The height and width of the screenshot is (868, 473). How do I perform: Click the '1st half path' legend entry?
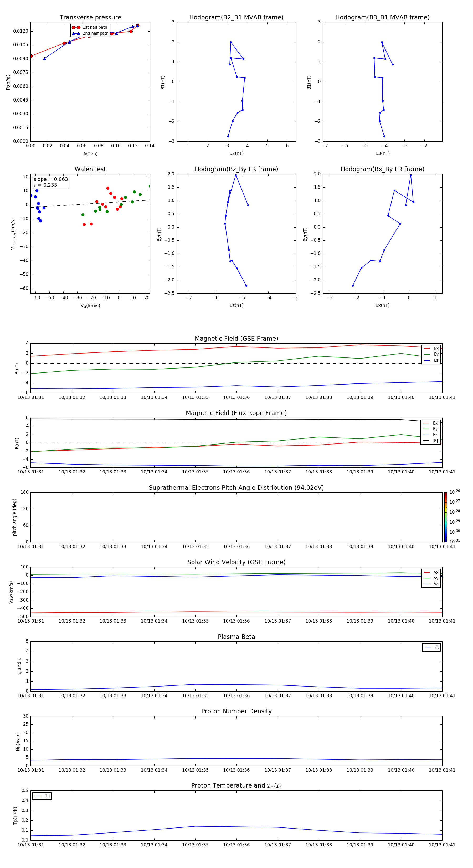(90, 27)
